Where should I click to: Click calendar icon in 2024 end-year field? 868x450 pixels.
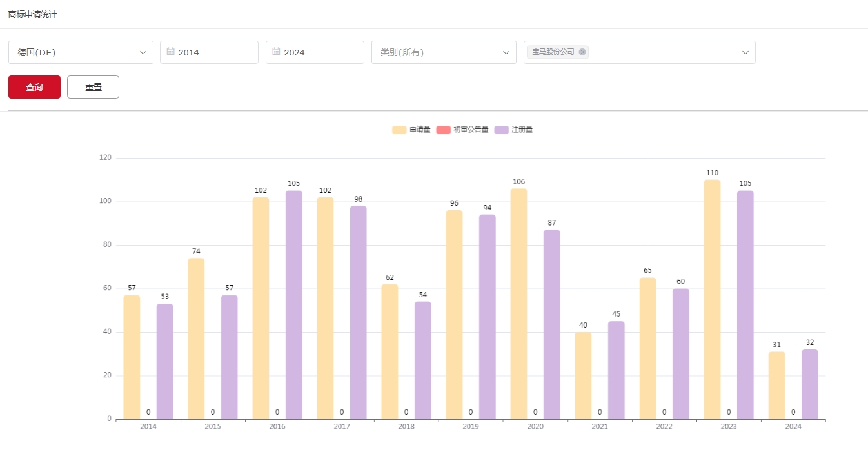pyautogui.click(x=276, y=52)
